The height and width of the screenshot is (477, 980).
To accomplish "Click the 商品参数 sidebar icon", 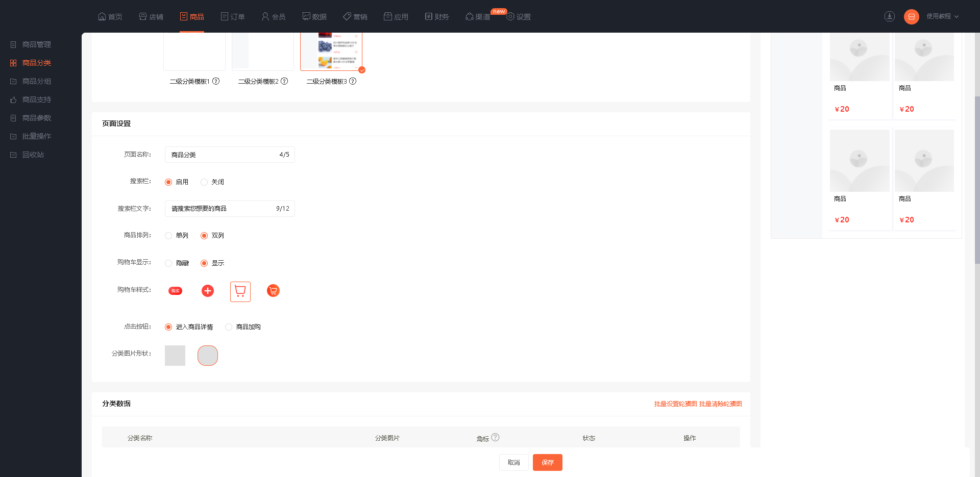I will coord(13,118).
